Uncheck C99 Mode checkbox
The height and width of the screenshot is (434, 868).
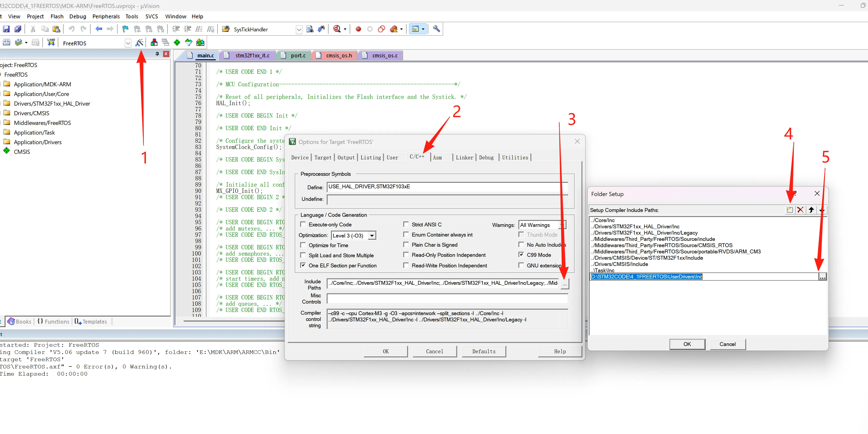521,255
